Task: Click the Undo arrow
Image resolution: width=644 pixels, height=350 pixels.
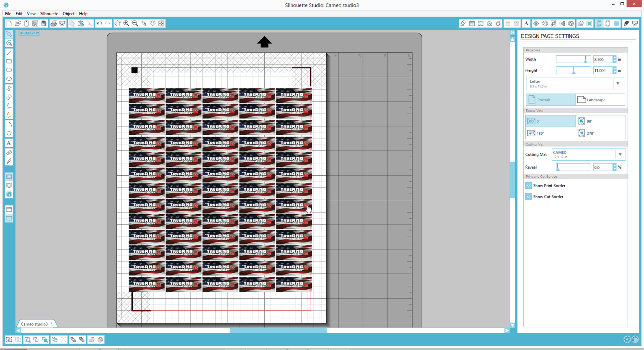Action: (x=99, y=23)
